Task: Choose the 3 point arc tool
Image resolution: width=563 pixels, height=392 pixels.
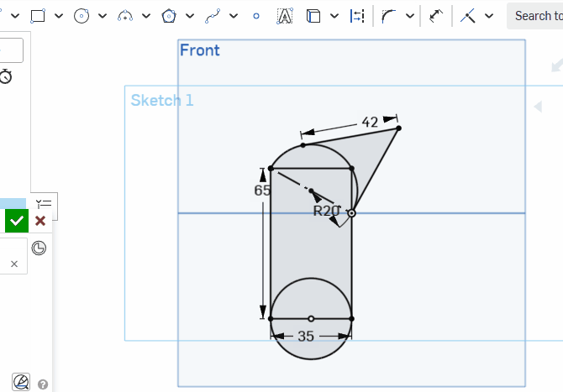Action: pyautogui.click(x=125, y=16)
